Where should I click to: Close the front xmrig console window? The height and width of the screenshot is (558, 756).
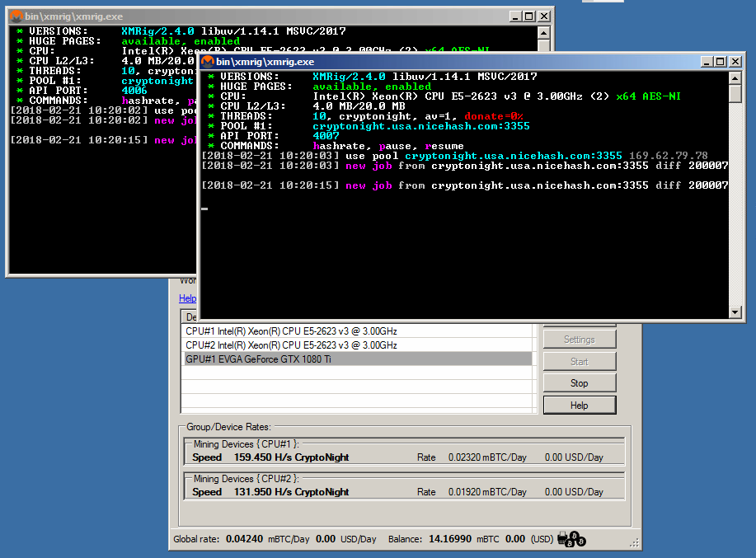pos(735,62)
